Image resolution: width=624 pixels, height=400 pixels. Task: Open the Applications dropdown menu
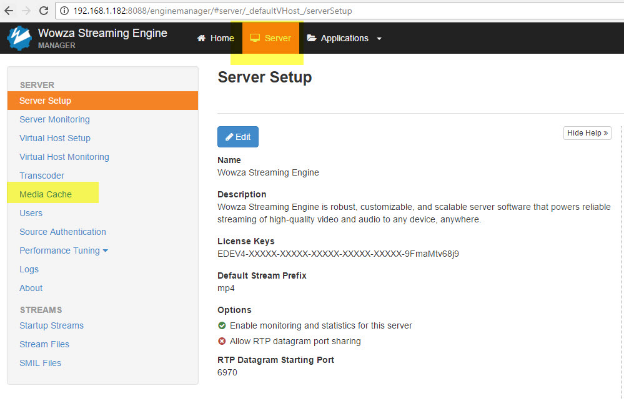point(345,38)
